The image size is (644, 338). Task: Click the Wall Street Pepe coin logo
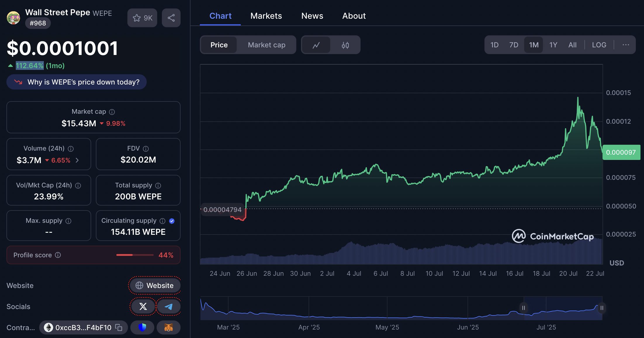(13, 18)
